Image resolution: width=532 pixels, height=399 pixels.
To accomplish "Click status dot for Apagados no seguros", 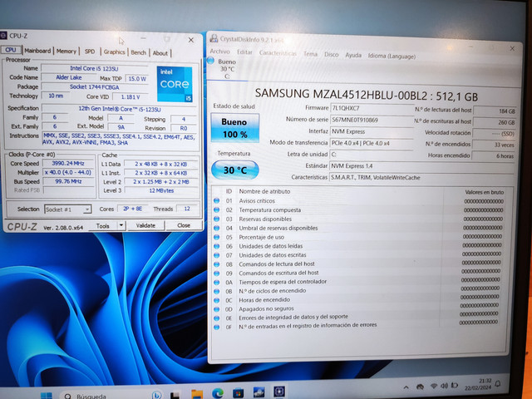I will [216, 309].
